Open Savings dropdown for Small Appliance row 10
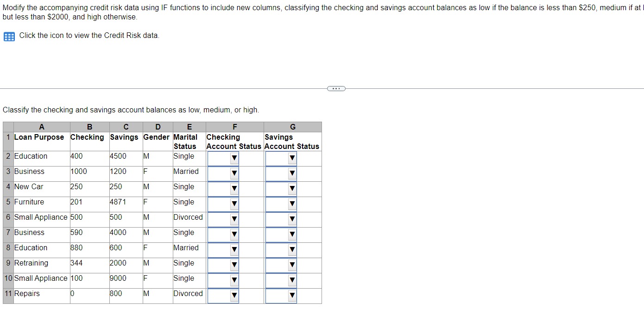The width and height of the screenshot is (644, 309). (292, 280)
